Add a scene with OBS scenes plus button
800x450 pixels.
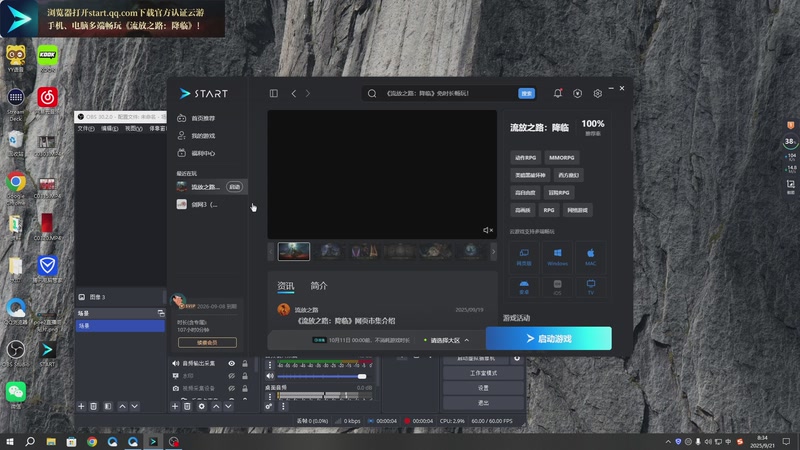point(81,406)
